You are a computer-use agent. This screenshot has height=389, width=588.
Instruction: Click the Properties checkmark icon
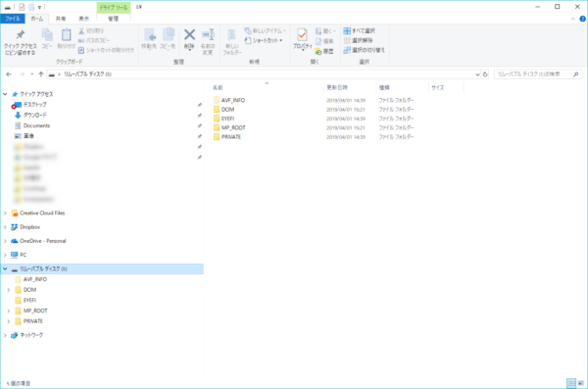(302, 35)
